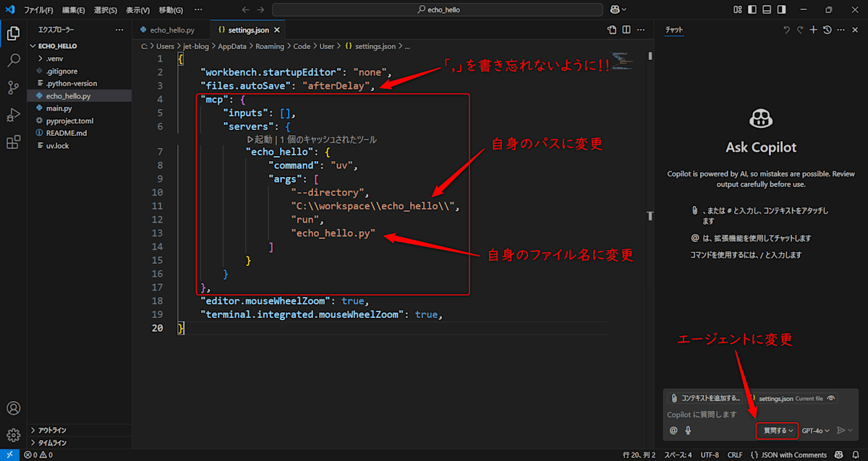
Task: Click the microphone voice input icon
Action: [x=688, y=431]
